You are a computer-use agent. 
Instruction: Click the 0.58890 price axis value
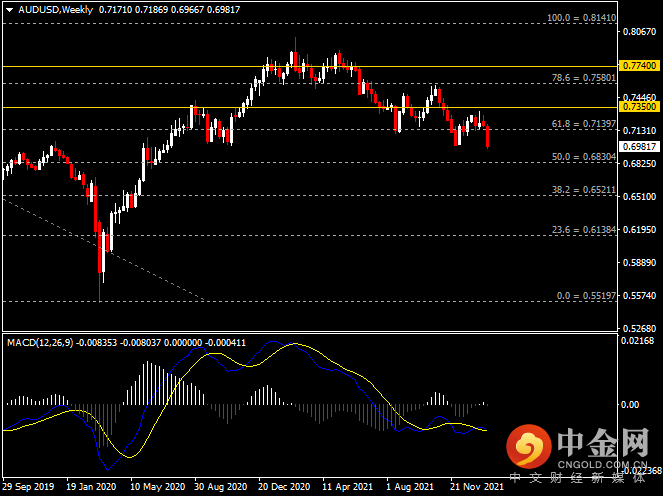[x=639, y=263]
